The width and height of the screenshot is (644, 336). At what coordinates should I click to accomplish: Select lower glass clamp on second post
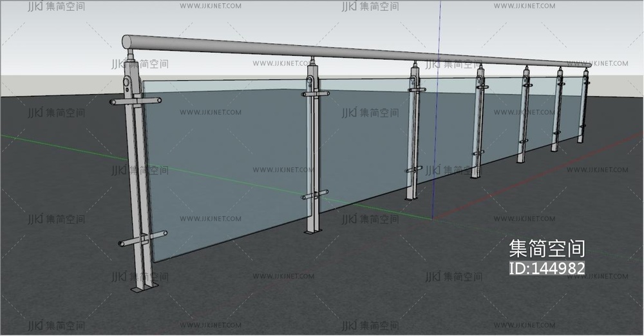point(314,194)
